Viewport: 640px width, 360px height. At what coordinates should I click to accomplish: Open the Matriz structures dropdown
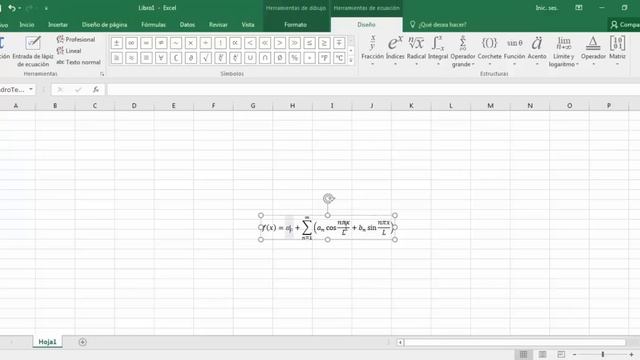pyautogui.click(x=617, y=51)
